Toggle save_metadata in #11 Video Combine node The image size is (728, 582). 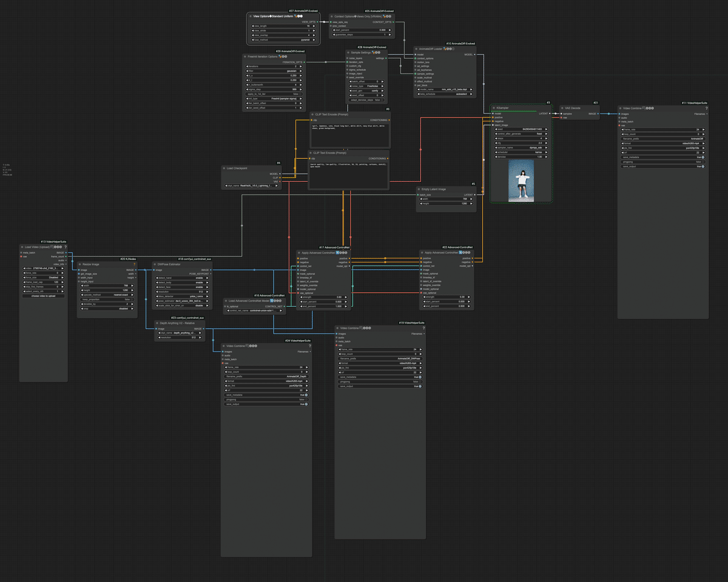(x=662, y=157)
